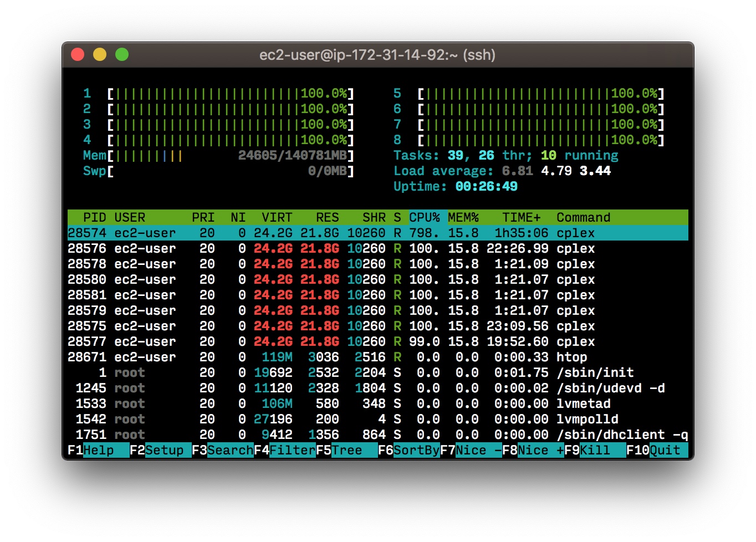The width and height of the screenshot is (756, 542).
Task: Sort by the MEM% column header
Action: tap(463, 217)
